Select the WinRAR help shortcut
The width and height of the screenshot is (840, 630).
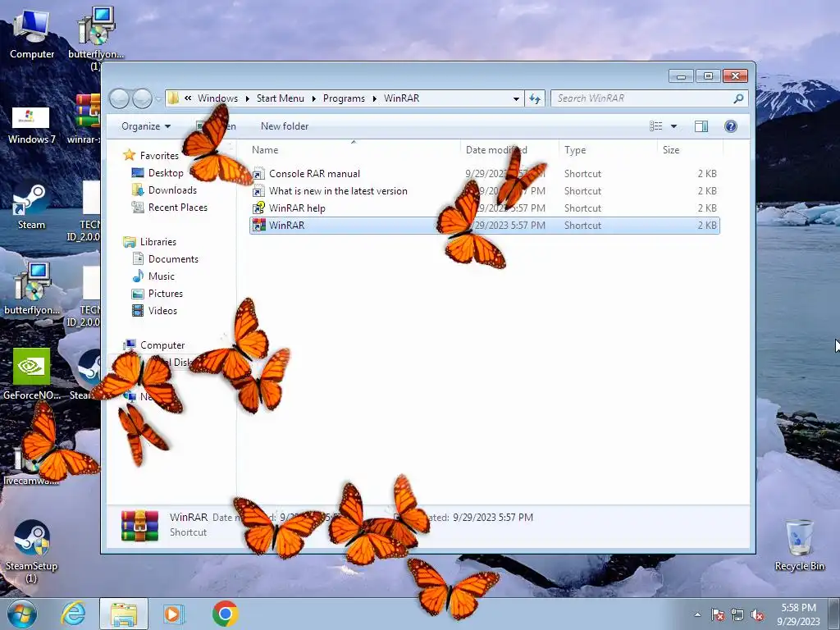click(485, 208)
